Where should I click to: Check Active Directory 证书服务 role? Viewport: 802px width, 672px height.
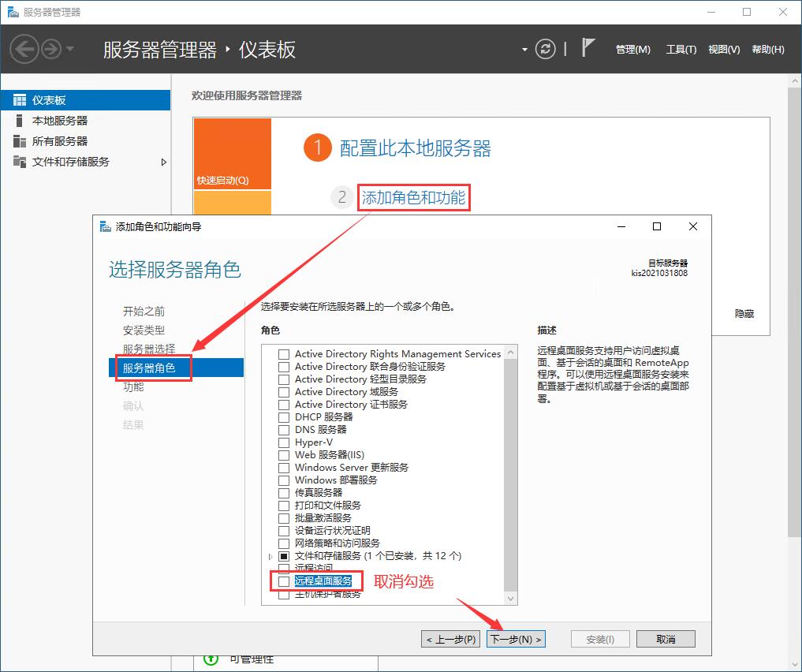click(x=284, y=405)
